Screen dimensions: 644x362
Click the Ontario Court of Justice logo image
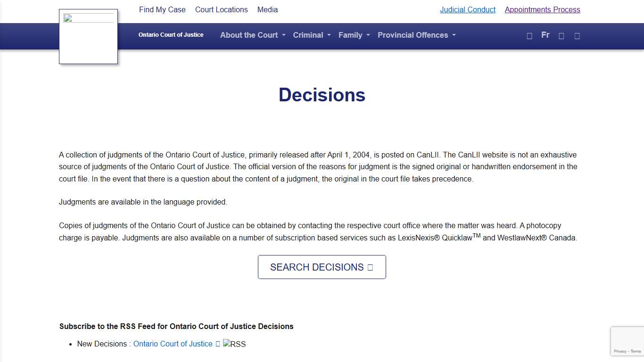click(x=88, y=36)
